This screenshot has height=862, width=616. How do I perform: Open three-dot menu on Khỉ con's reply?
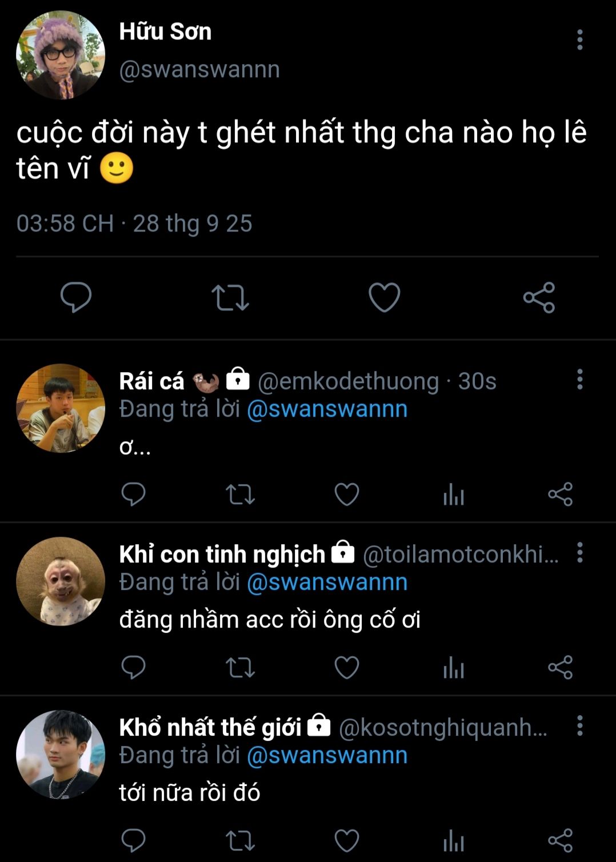click(x=579, y=553)
